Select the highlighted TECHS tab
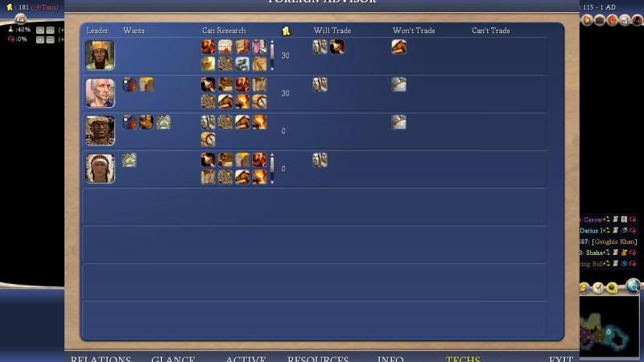 point(463,358)
